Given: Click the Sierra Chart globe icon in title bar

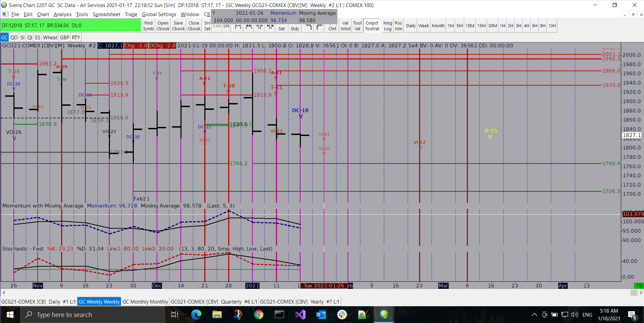Looking at the screenshot, I should (4, 5).
